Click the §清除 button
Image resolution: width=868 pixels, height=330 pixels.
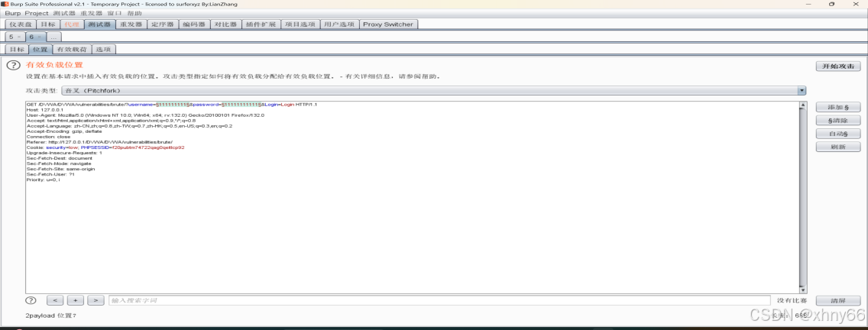(x=838, y=120)
